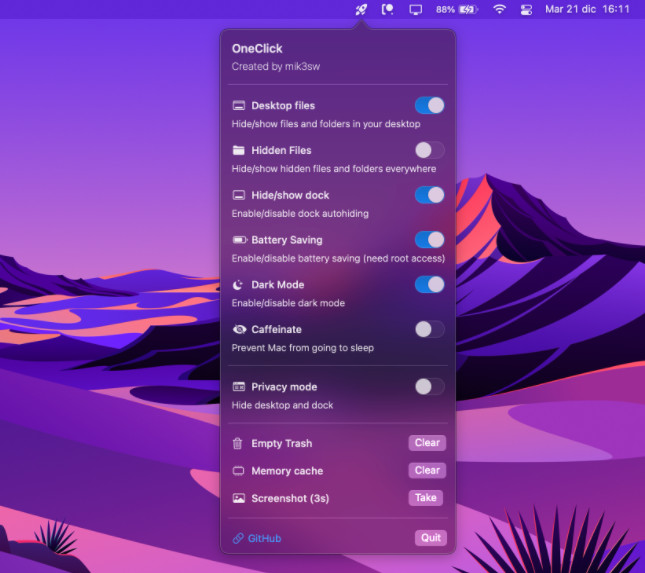The height and width of the screenshot is (573, 645).
Task: Disable the Battery Saving switch
Action: pos(429,240)
